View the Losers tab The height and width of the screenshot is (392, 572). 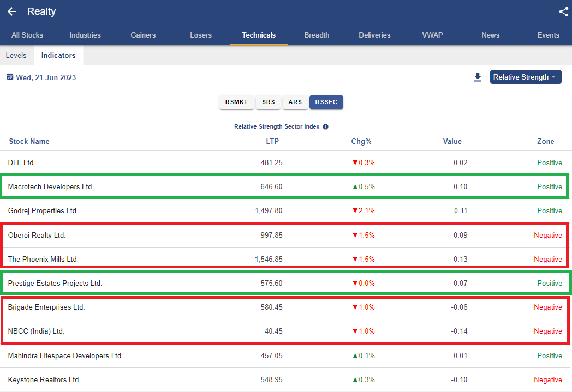(201, 35)
